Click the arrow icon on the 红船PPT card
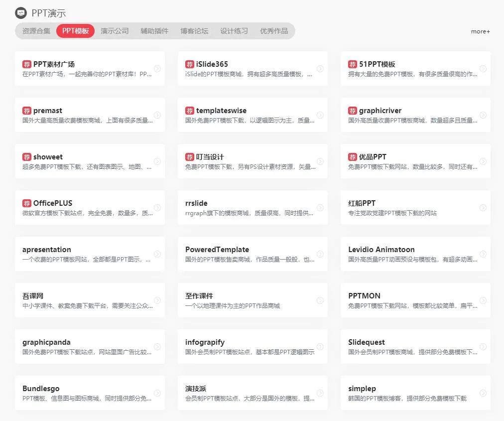This screenshot has width=504, height=421. tap(483, 207)
